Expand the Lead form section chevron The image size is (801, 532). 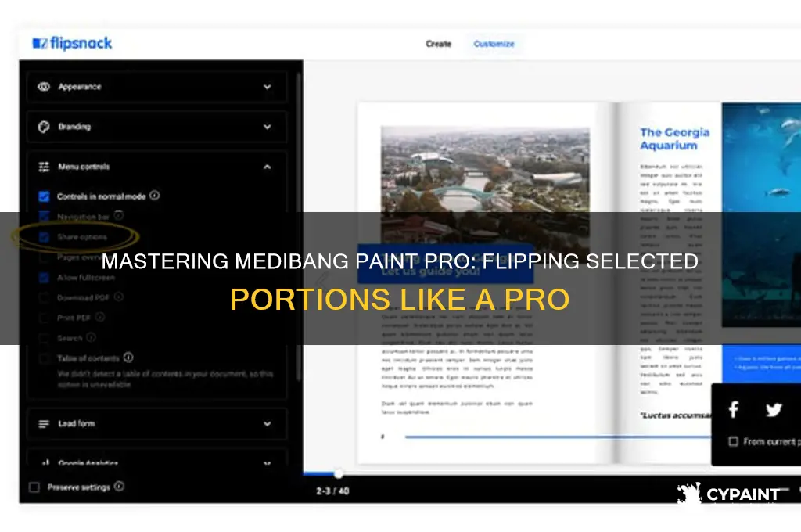268,424
